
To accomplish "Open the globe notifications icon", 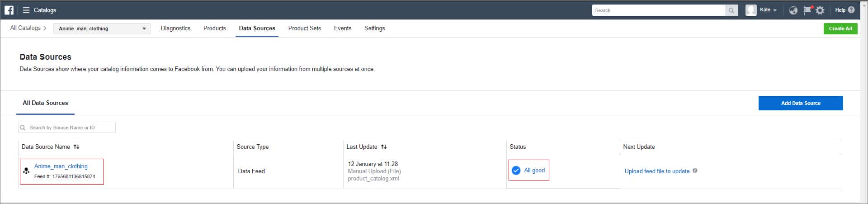I will 793,10.
